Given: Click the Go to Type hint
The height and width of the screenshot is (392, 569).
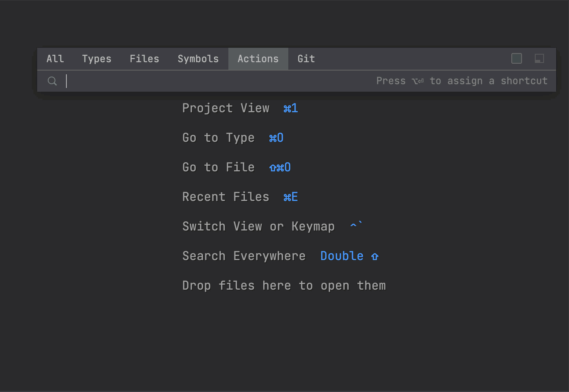Looking at the screenshot, I should coord(218,138).
